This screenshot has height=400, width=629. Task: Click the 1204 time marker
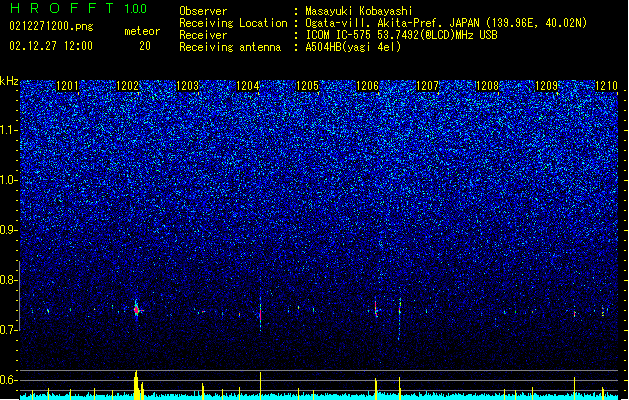tap(248, 86)
